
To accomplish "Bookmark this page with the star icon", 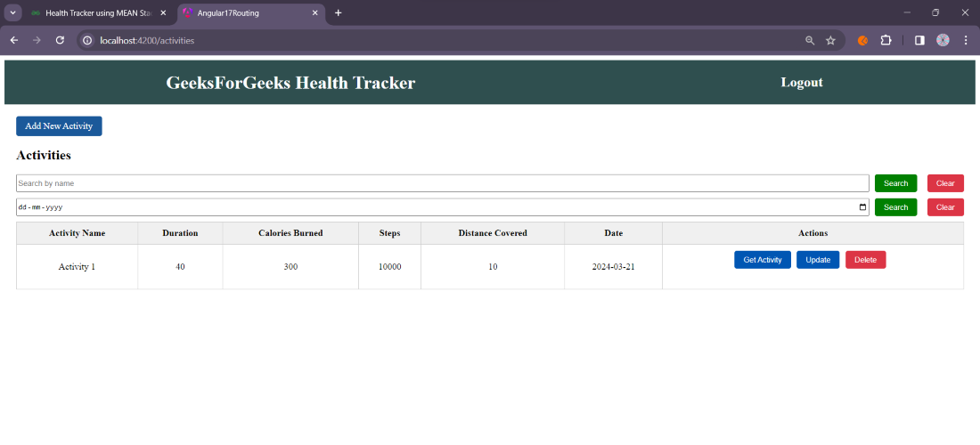I will click(x=830, y=40).
